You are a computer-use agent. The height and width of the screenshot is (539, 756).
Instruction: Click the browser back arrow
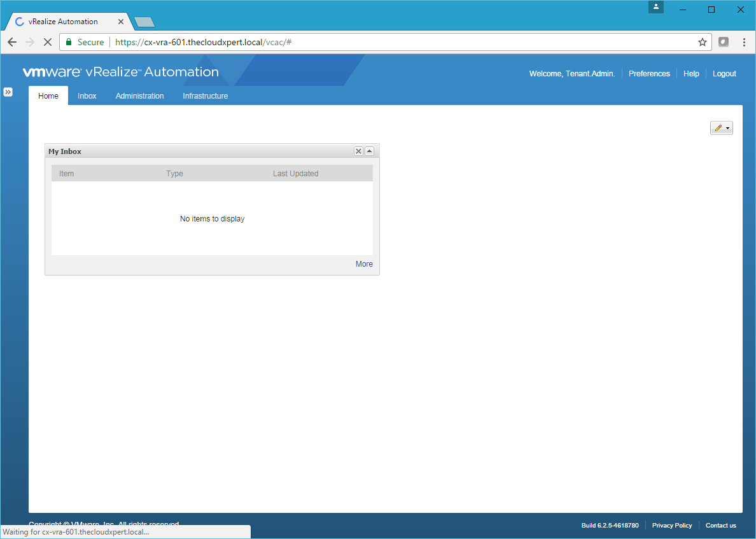coord(12,42)
